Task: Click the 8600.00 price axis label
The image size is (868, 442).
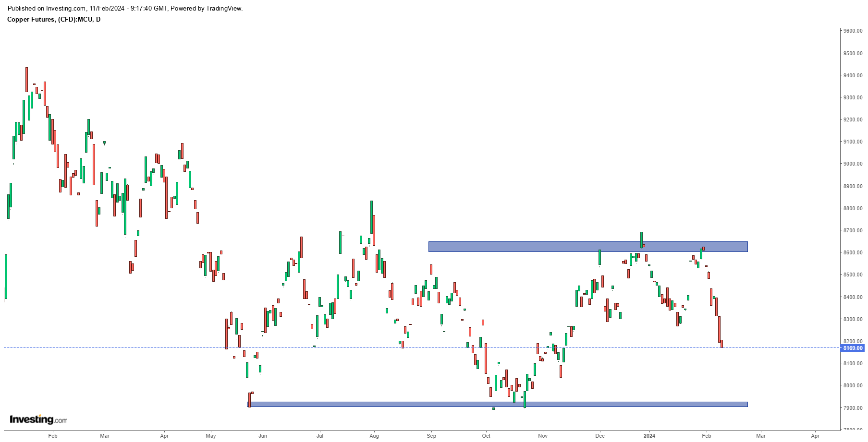Action: point(853,252)
